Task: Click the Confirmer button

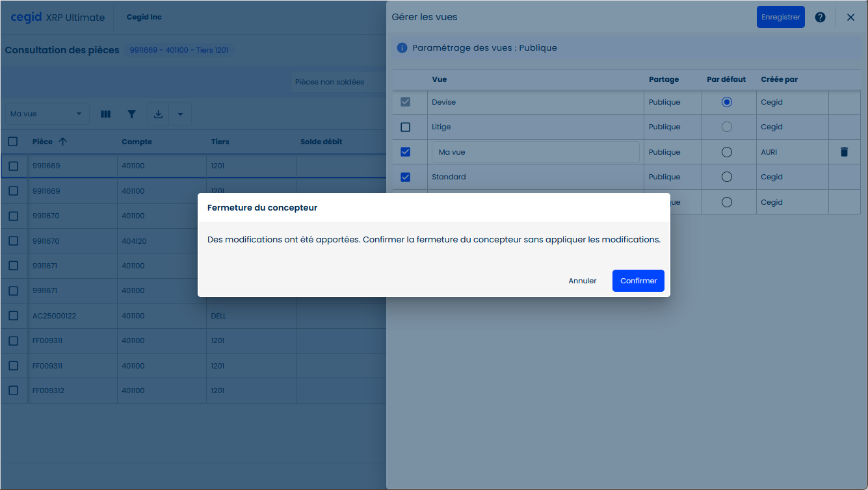Action: click(638, 281)
